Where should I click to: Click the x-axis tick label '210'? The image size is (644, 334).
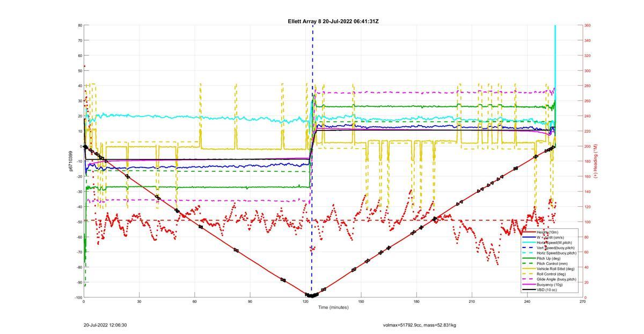472,301
